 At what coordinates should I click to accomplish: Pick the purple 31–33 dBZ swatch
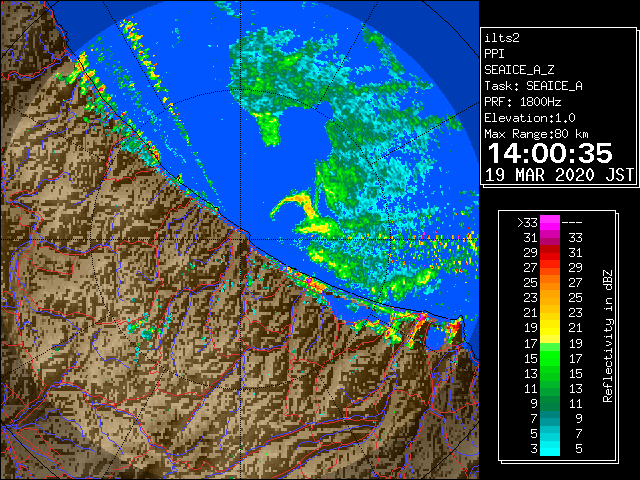point(550,238)
